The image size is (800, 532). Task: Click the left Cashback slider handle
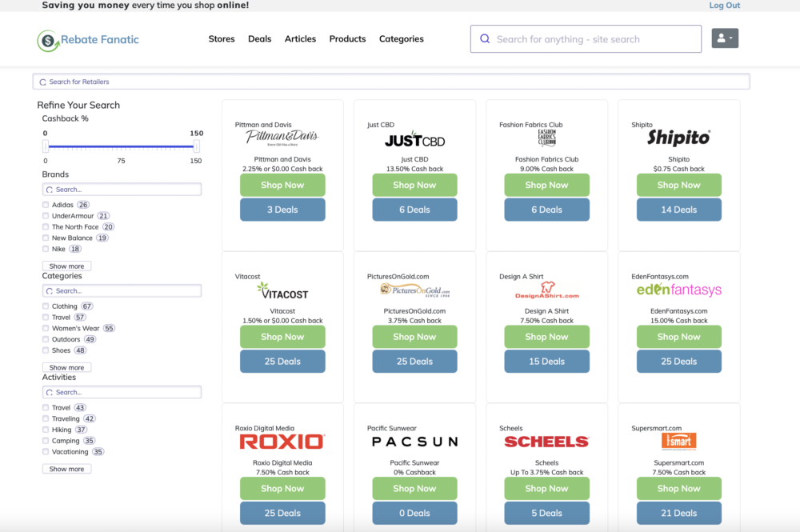(46, 147)
